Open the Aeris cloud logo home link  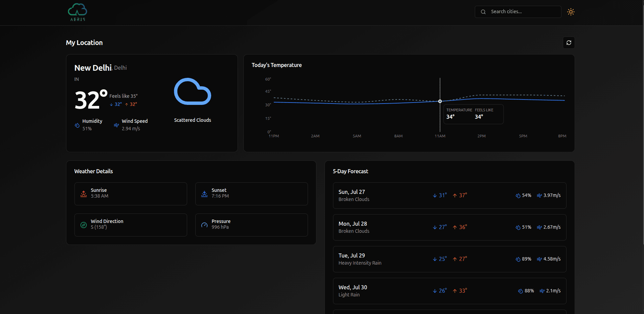pyautogui.click(x=77, y=13)
